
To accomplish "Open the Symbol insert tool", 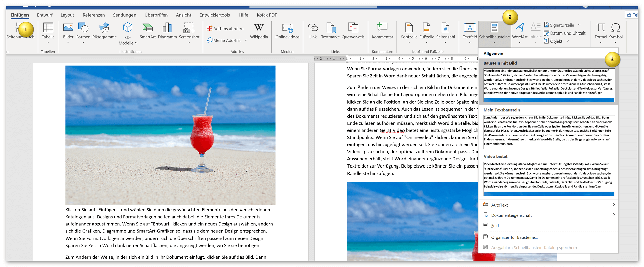I will click(x=616, y=32).
